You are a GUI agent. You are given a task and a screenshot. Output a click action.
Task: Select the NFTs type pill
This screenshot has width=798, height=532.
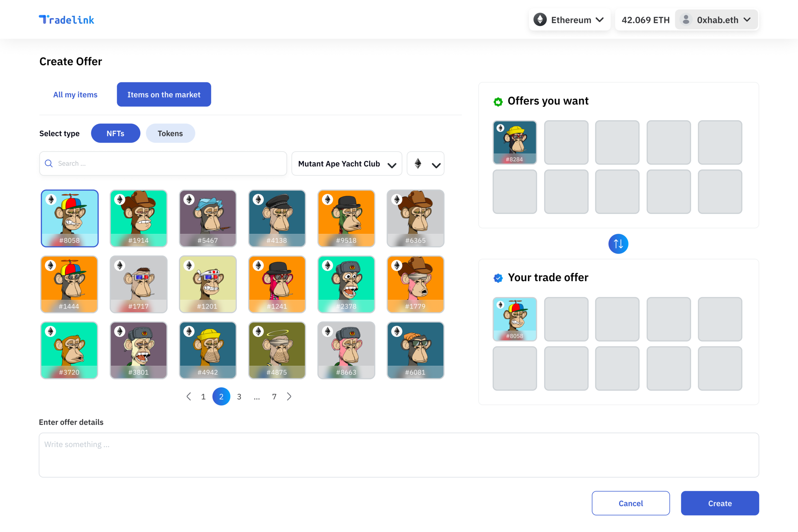point(115,133)
